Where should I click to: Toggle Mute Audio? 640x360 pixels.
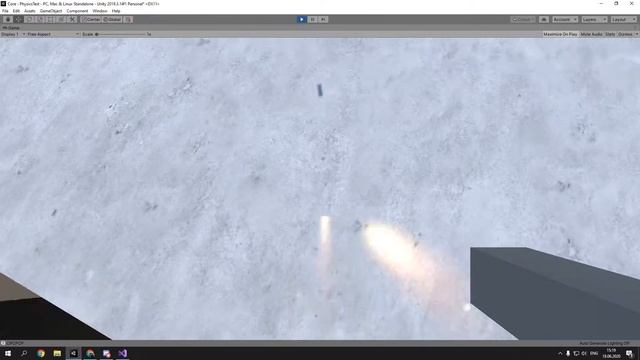(x=591, y=34)
